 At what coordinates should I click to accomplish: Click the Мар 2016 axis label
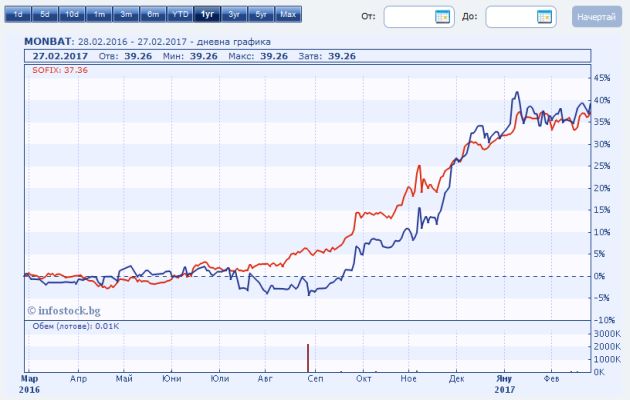29,384
